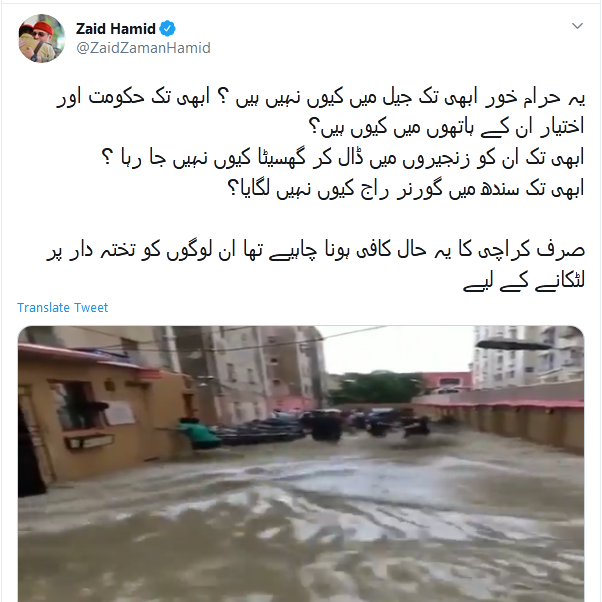This screenshot has width=602, height=602.
Task: Click the black umbrella in the video
Action: point(513,345)
